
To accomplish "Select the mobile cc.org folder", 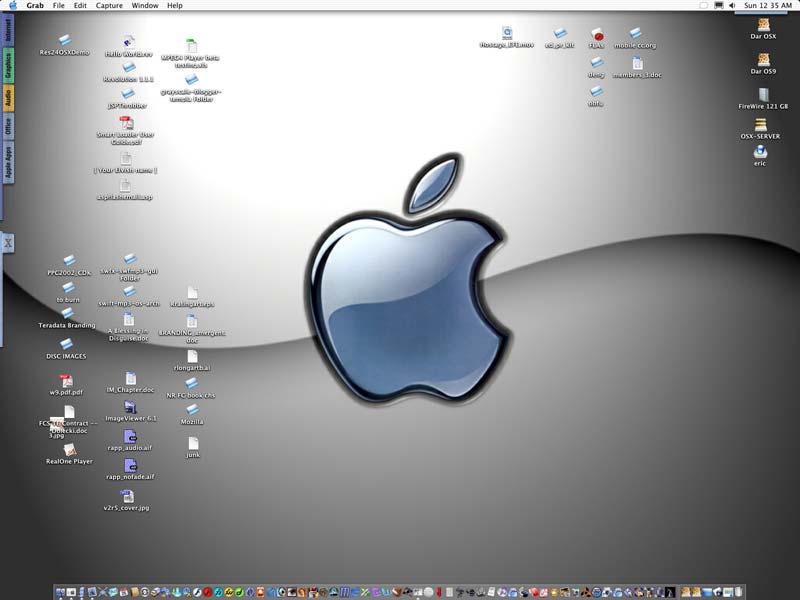I will pos(635,38).
